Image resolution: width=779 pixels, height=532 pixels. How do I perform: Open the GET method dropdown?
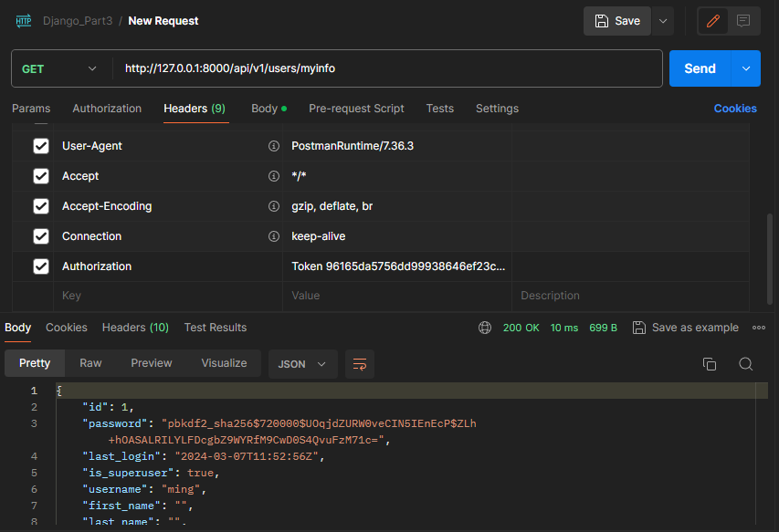pos(59,68)
